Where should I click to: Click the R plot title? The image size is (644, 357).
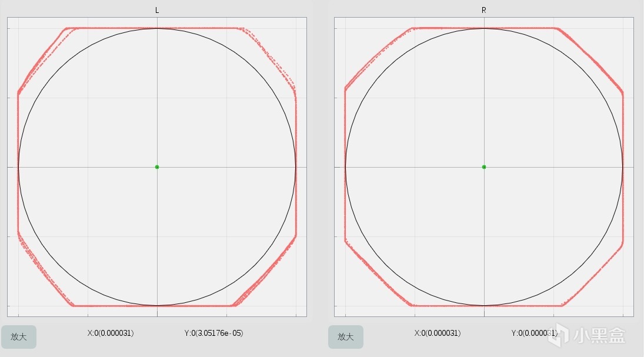pos(484,10)
